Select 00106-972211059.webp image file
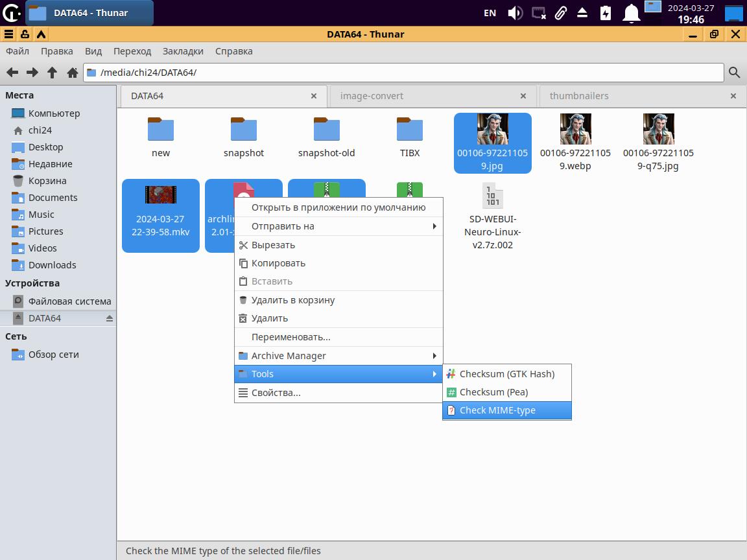The image size is (747, 560). tap(576, 129)
